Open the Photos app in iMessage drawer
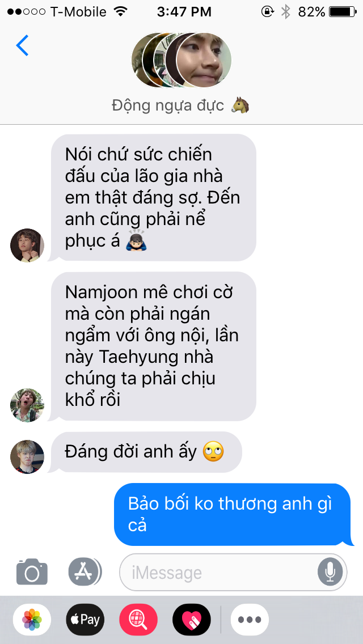The image size is (363, 644). point(32,620)
